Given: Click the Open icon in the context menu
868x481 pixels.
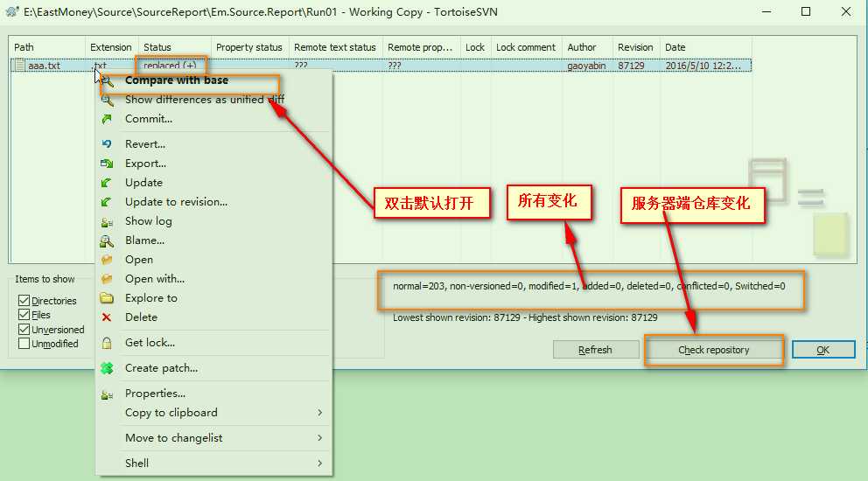Looking at the screenshot, I should click(107, 260).
